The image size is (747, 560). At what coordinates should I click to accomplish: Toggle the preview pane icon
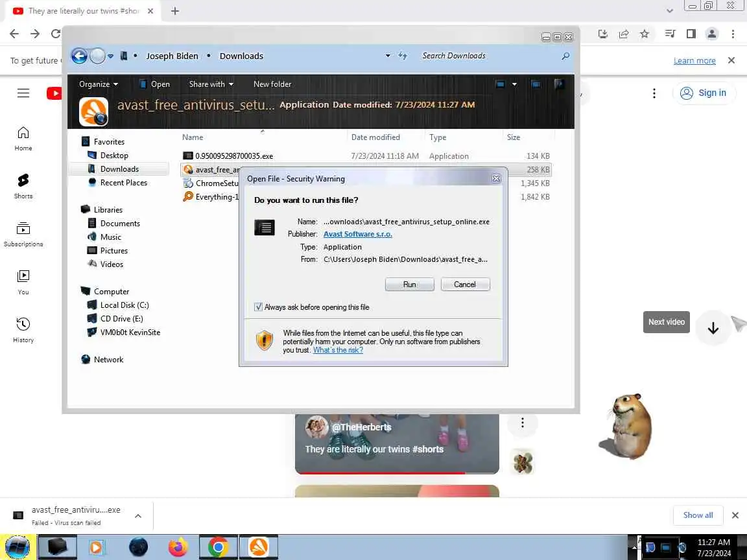536,84
